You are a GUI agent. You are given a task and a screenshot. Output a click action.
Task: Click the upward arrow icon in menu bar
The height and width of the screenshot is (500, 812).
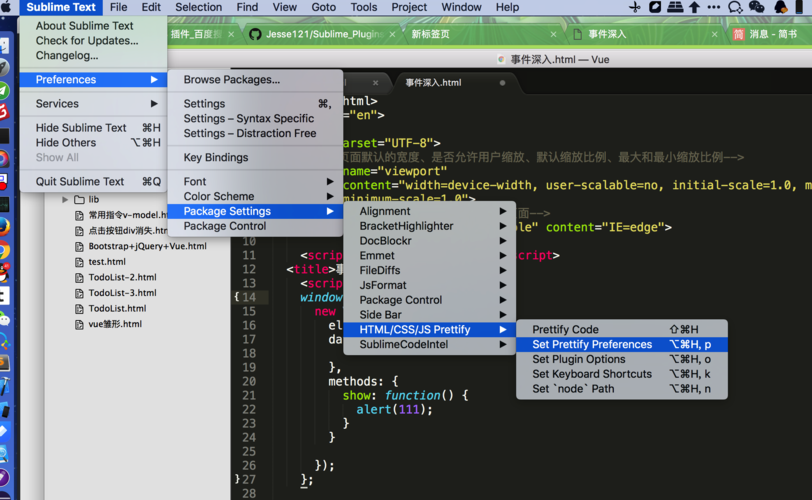[x=694, y=7]
